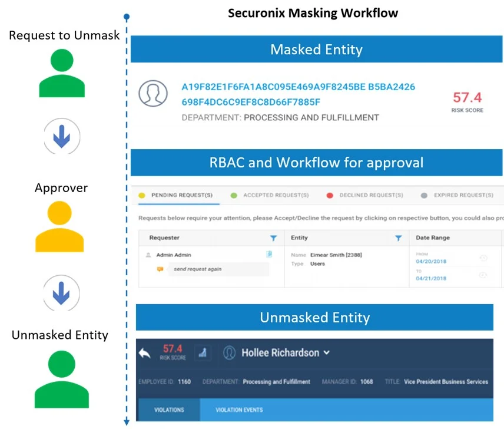Click the back arrow beside the risk score

(145, 353)
